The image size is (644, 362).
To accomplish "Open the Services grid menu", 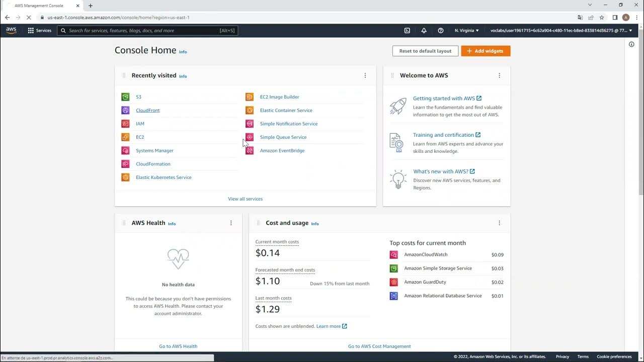I will tap(39, 30).
